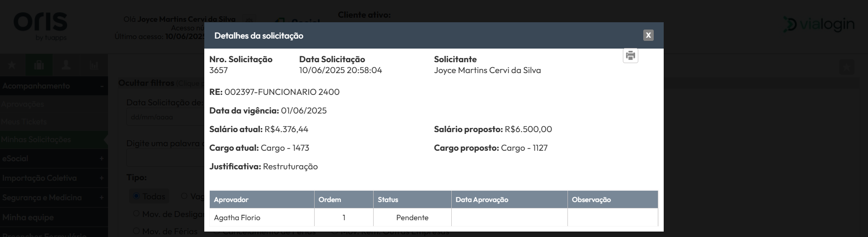Print the request details with printer icon
Viewport: 868px width, 237px height.
click(x=630, y=55)
